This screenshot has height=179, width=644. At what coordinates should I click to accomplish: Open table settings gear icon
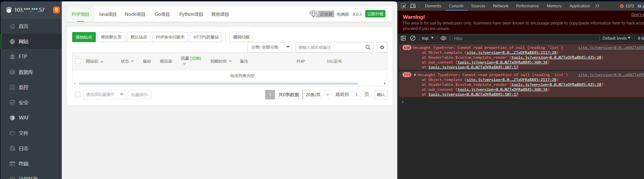[382, 47]
